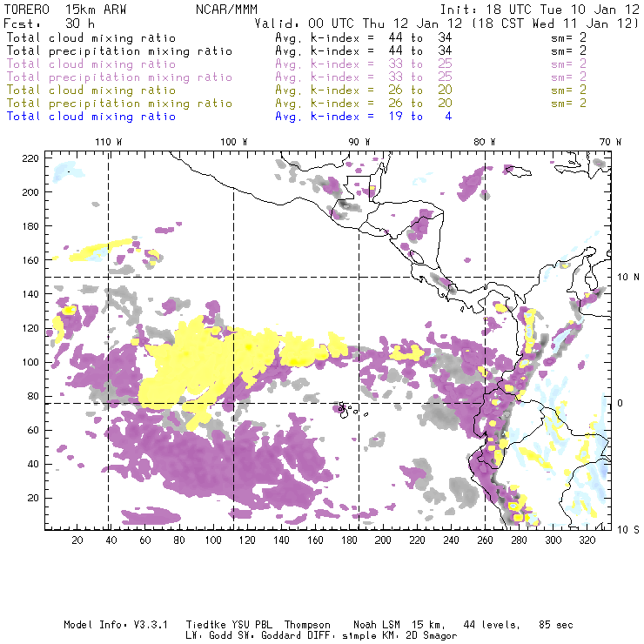Select the x-axis tick label 280

[x=520, y=540]
